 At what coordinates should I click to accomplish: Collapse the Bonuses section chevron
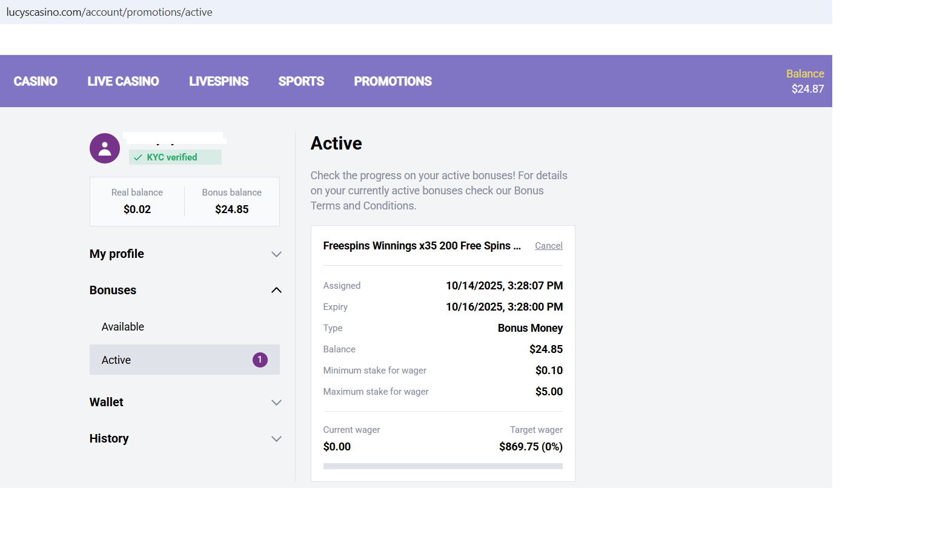click(x=276, y=291)
